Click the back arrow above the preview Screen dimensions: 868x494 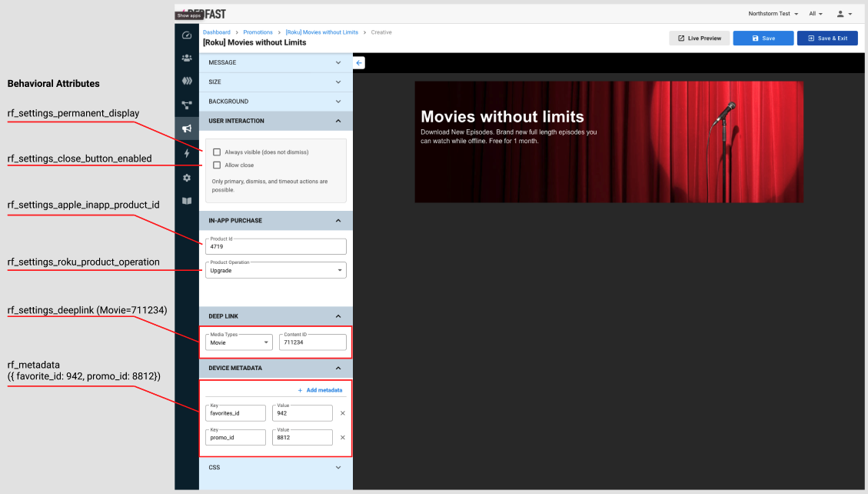[359, 63]
